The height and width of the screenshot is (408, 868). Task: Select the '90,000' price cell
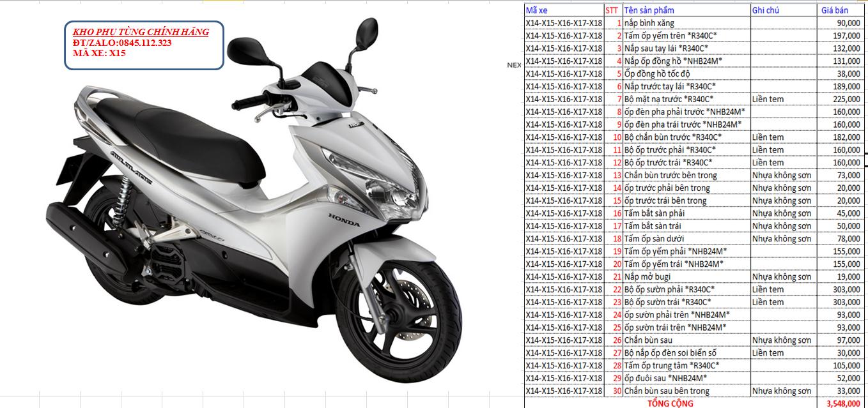coord(839,23)
